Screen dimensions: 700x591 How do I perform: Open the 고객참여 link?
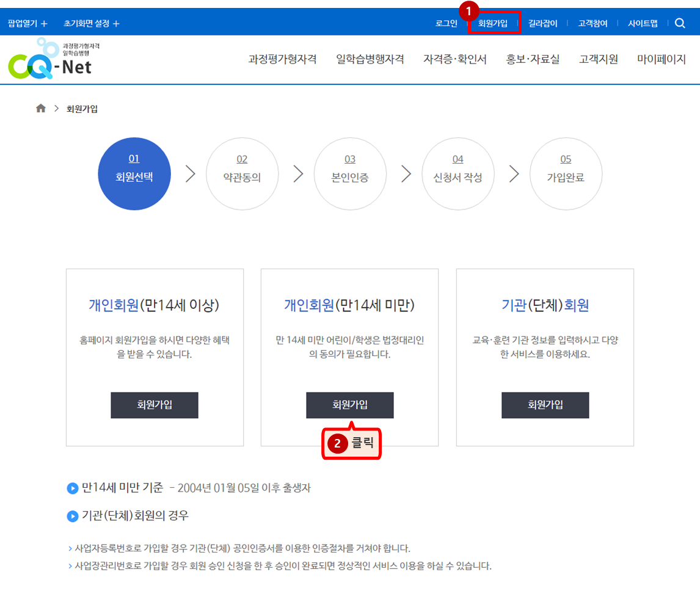pyautogui.click(x=592, y=23)
